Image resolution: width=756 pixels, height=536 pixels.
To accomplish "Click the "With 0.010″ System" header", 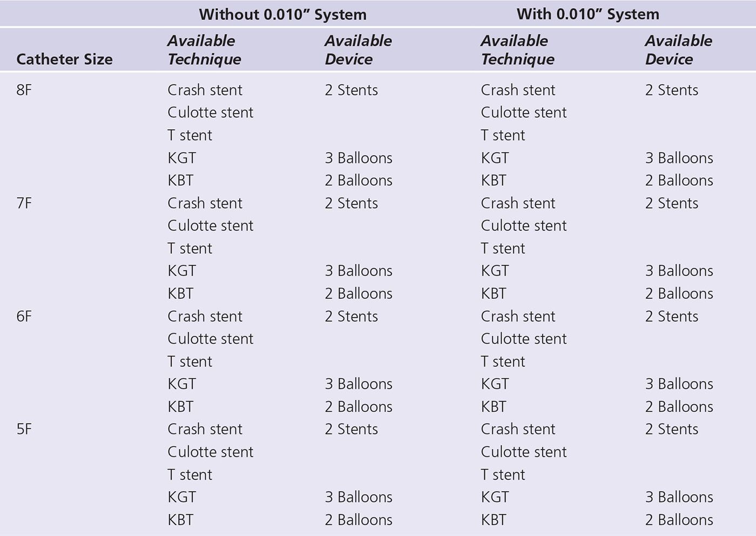I will (588, 14).
